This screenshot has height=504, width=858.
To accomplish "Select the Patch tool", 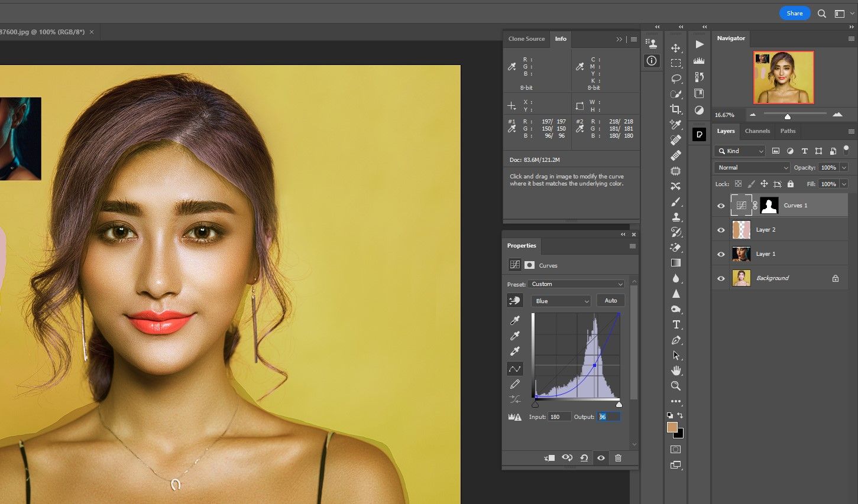I will point(676,171).
